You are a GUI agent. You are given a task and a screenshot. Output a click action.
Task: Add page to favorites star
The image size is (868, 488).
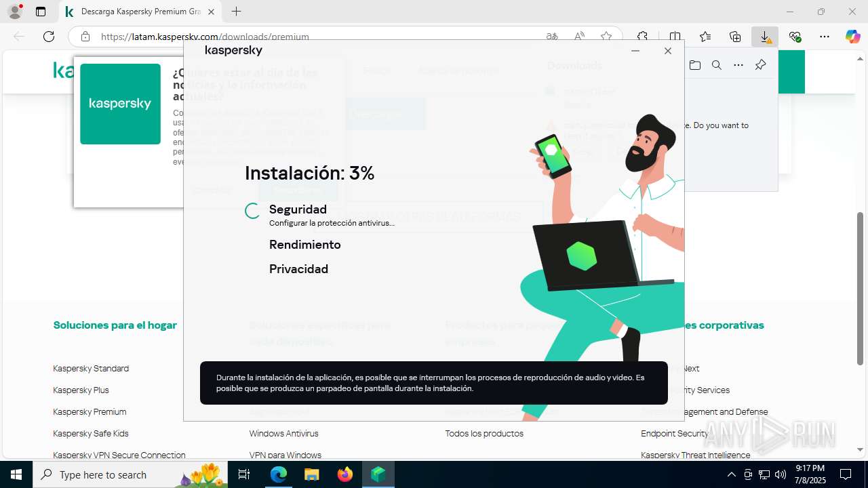coord(606,37)
